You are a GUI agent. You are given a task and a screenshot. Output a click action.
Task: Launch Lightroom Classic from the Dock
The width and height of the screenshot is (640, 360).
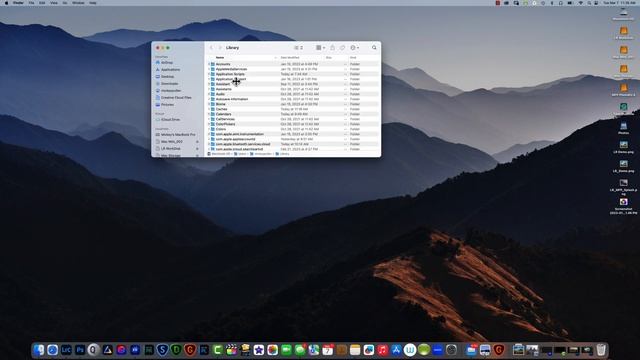pos(66,350)
